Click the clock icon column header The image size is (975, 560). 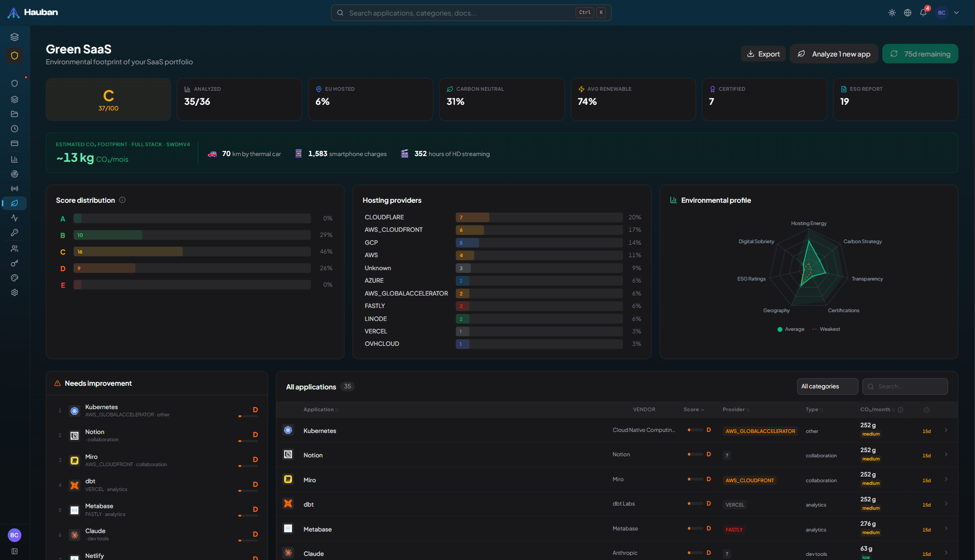pyautogui.click(x=927, y=410)
